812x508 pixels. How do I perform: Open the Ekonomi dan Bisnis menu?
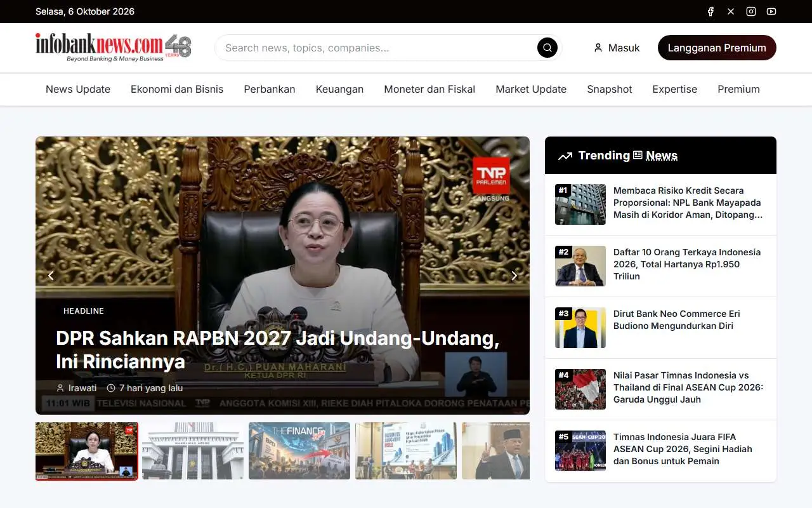[177, 90]
